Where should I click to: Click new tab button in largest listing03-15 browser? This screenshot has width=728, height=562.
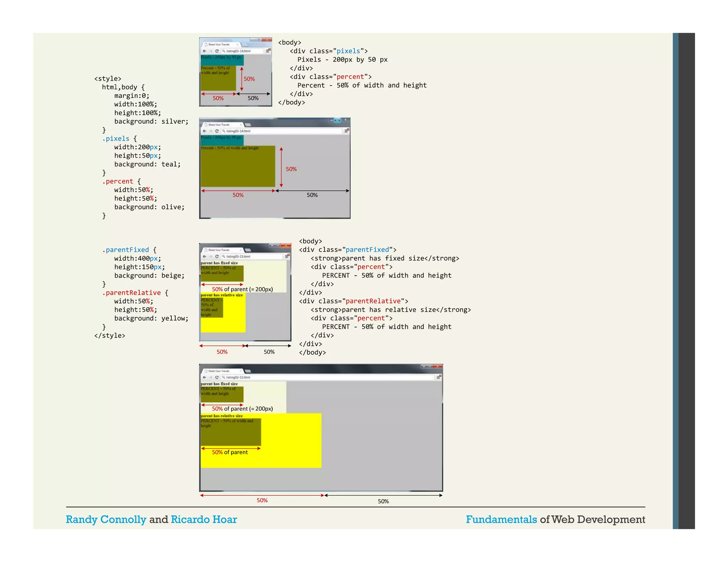click(248, 371)
